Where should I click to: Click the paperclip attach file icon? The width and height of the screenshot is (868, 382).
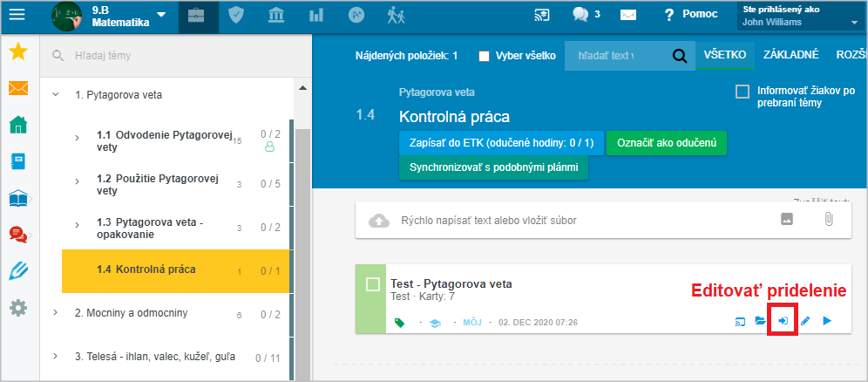(x=829, y=221)
